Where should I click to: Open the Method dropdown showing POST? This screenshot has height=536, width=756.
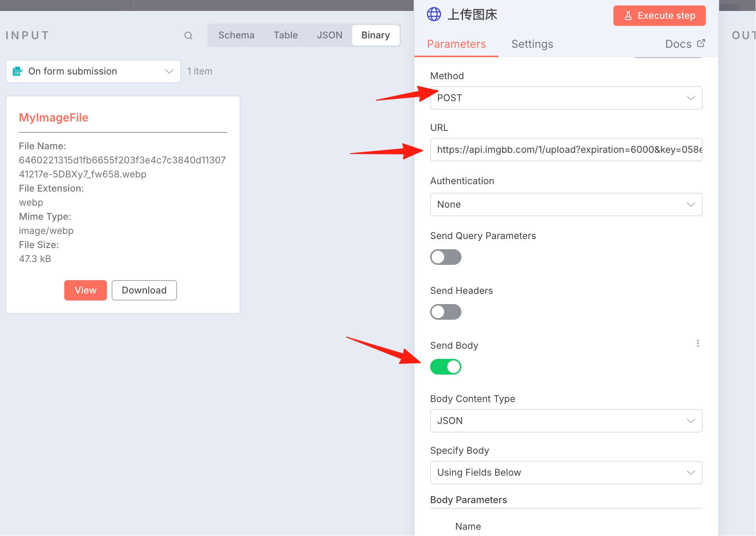click(566, 98)
